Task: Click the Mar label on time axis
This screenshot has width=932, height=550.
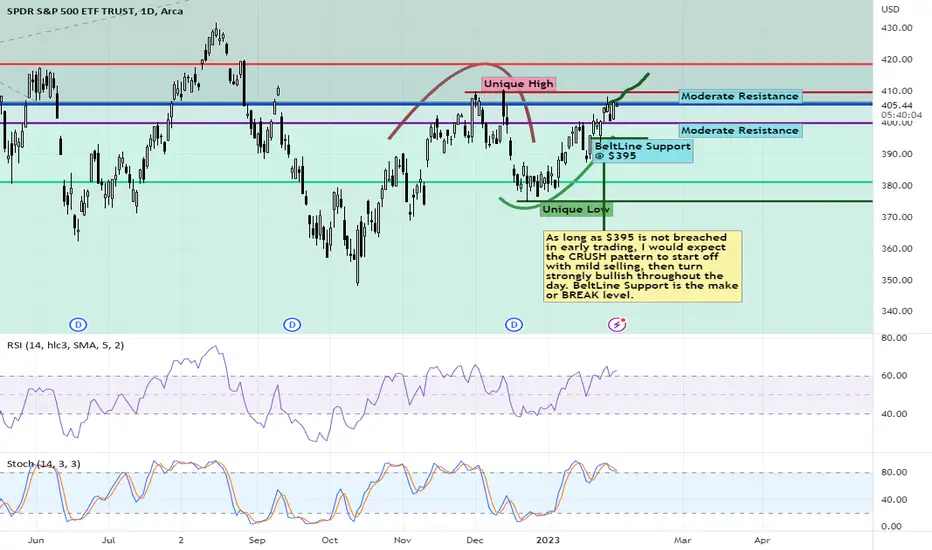Action: 682,540
